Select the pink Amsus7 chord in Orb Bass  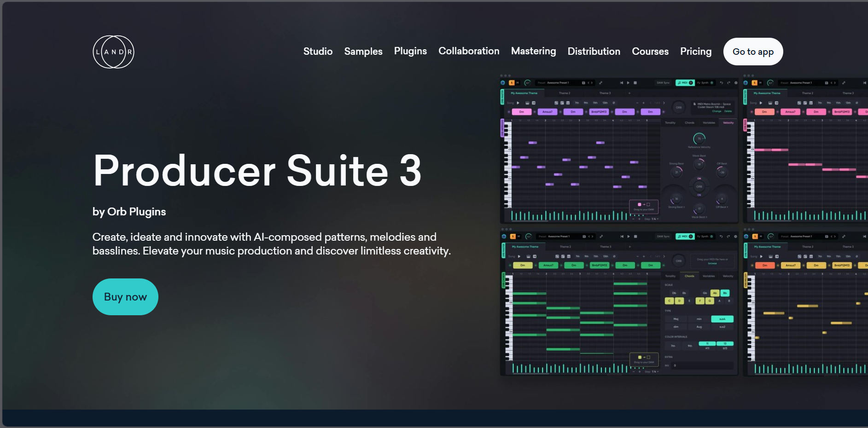[x=790, y=112]
